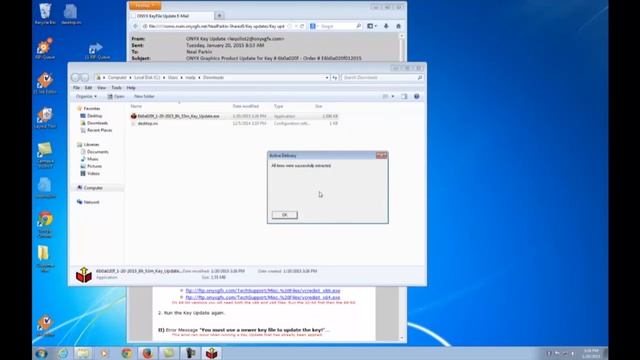Viewport: 640px width, 360px height.
Task: Refresh the Explorer folder view
Action: pyautogui.click(x=335, y=78)
